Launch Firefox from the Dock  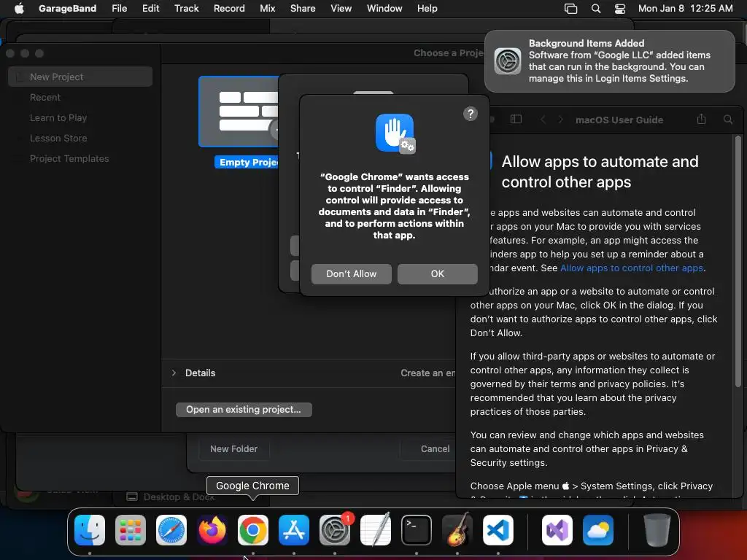212,530
